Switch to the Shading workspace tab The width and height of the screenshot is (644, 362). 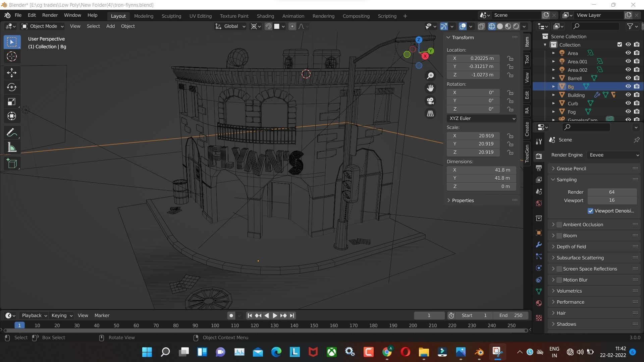[x=265, y=16]
